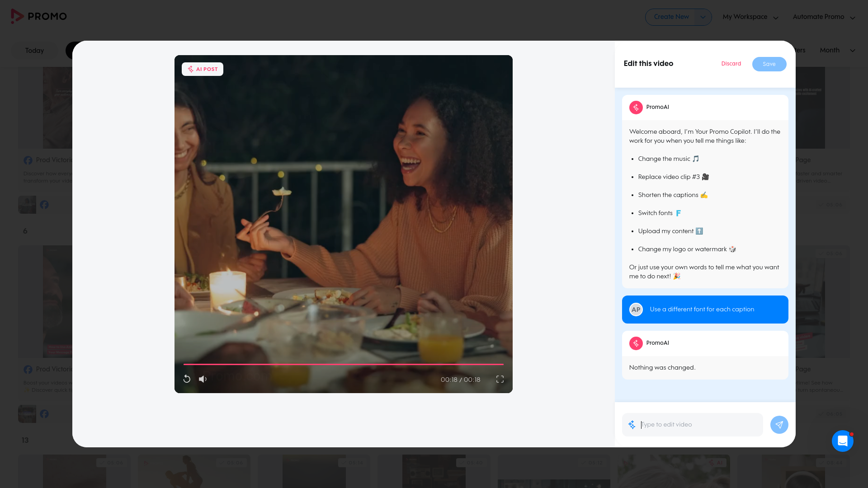Image resolution: width=868 pixels, height=488 pixels.
Task: Click the Today button in calendar
Action: (x=34, y=51)
